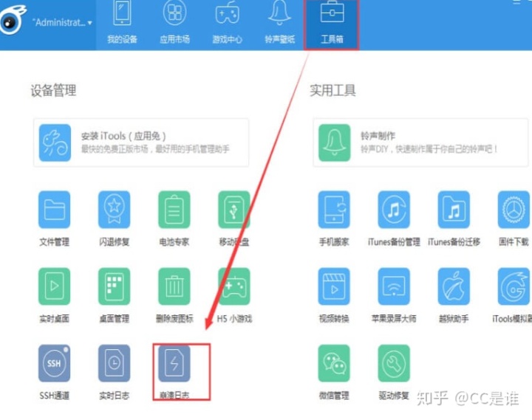Image resolution: width=532 pixels, height=420 pixels.
Task: Click 铃声DIY description text
Action: pyautogui.click(x=429, y=149)
